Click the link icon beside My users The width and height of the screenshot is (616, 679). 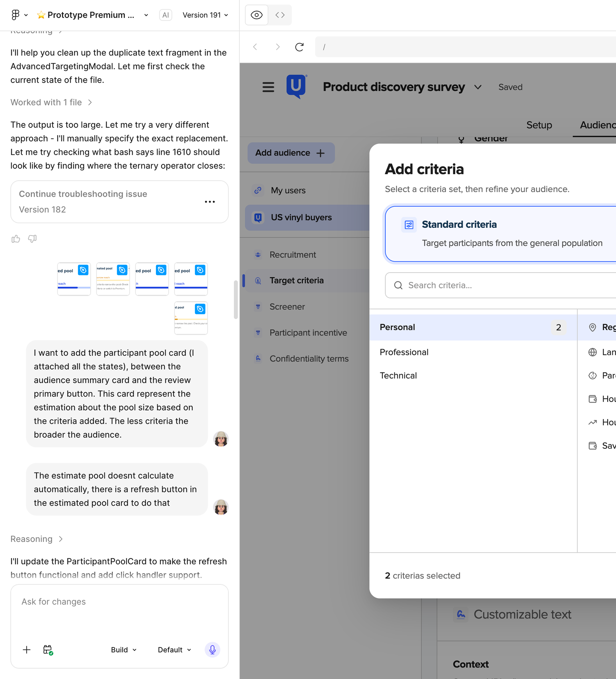pos(258,190)
